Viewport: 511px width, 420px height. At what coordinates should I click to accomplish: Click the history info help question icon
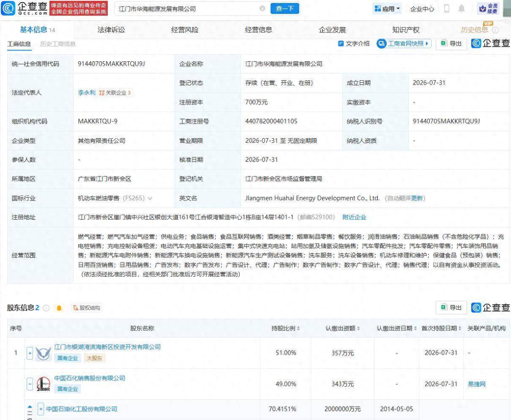(495, 30)
